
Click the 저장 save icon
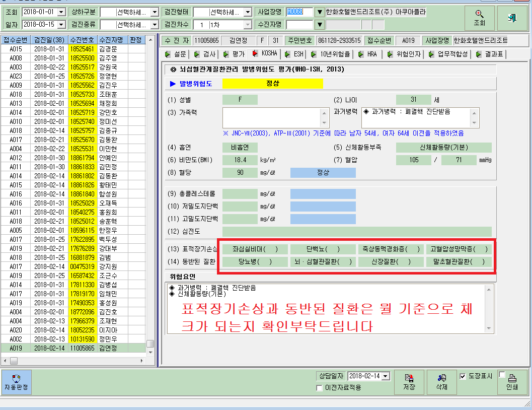tap(409, 378)
